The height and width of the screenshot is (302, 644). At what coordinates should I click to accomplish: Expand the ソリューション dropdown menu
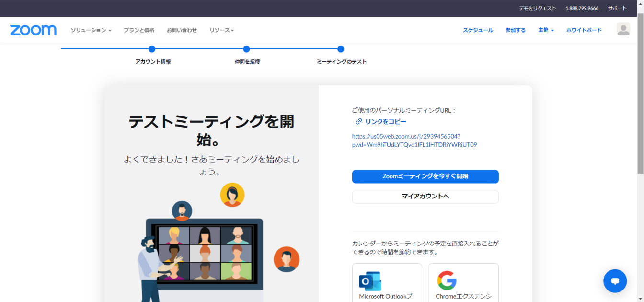pyautogui.click(x=91, y=30)
